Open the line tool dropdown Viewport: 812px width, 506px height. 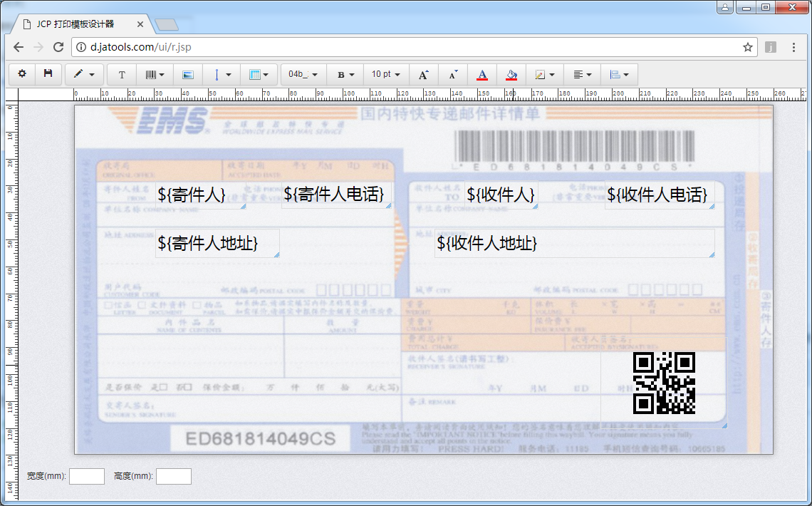[222, 75]
